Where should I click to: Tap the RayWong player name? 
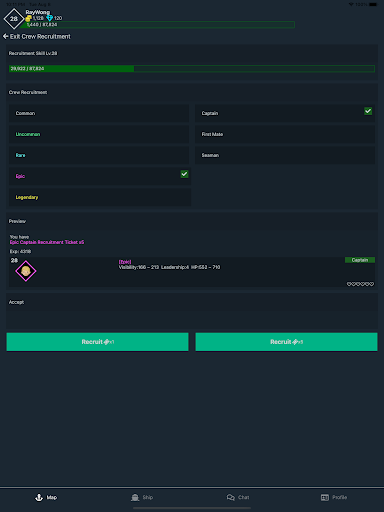[38, 12]
